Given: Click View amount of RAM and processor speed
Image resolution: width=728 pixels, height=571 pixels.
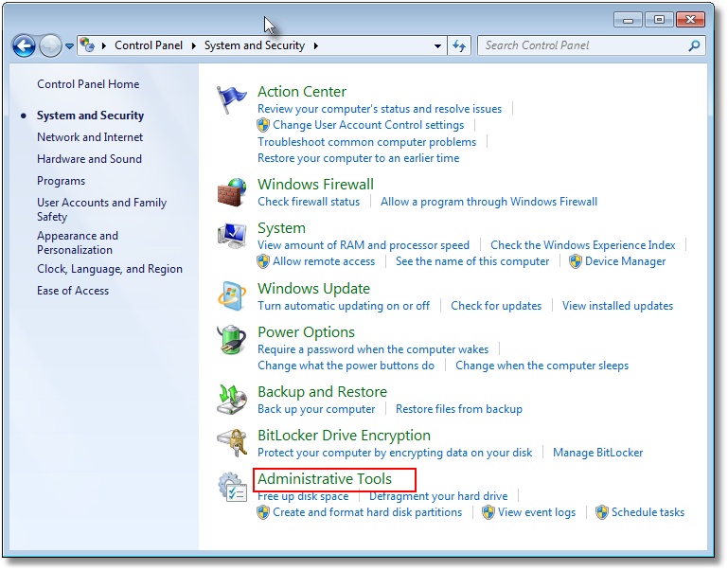Looking at the screenshot, I should pyautogui.click(x=364, y=245).
